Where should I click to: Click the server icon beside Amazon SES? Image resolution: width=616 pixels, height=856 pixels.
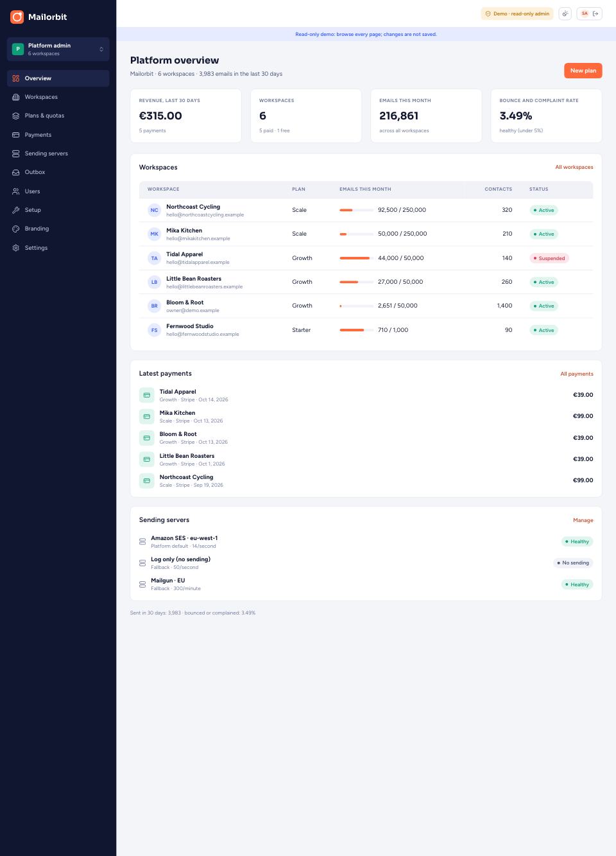[x=142, y=541]
